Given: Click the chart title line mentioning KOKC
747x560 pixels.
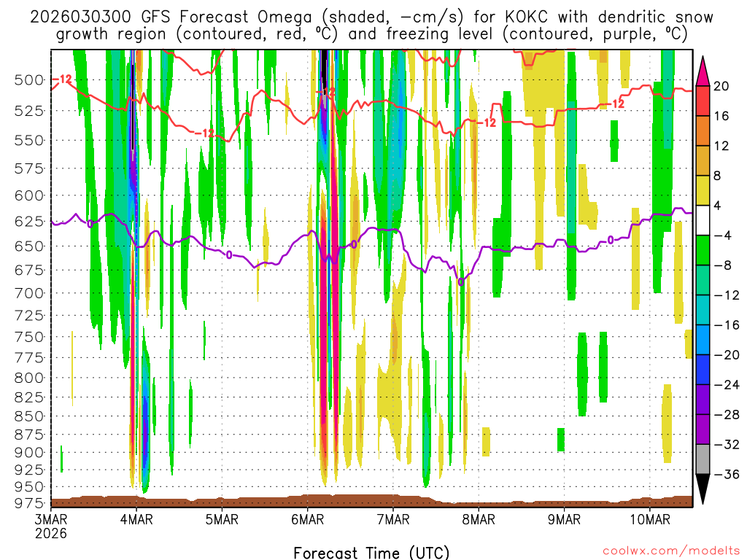Looking at the screenshot, I should [x=371, y=17].
